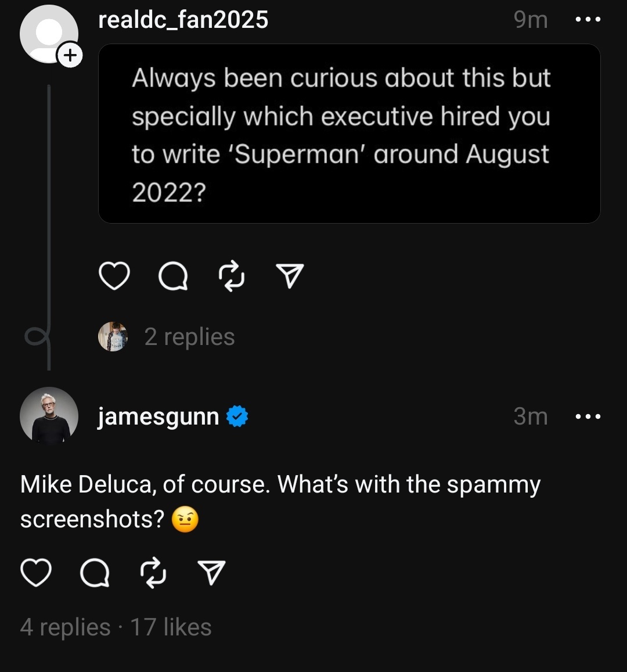Like the realdc_fan2025 post
This screenshot has height=672, width=627.
(114, 276)
